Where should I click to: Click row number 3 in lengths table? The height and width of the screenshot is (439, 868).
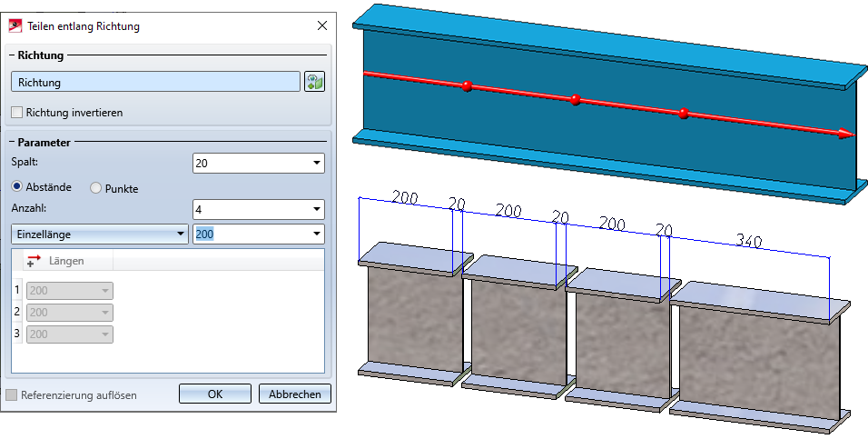pos(17,334)
